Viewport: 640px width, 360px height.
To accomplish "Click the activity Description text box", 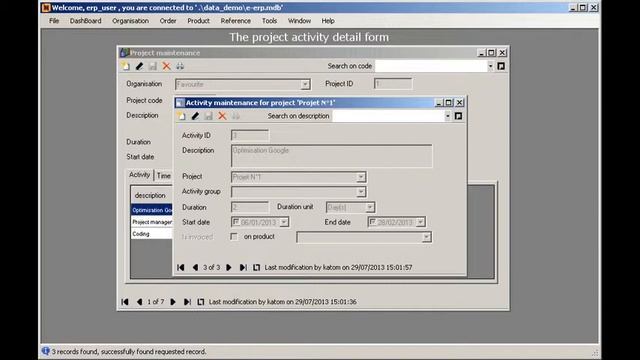I will pos(331,156).
